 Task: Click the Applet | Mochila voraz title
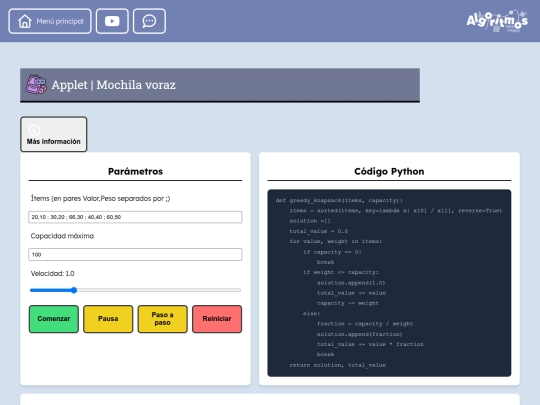[x=114, y=85]
